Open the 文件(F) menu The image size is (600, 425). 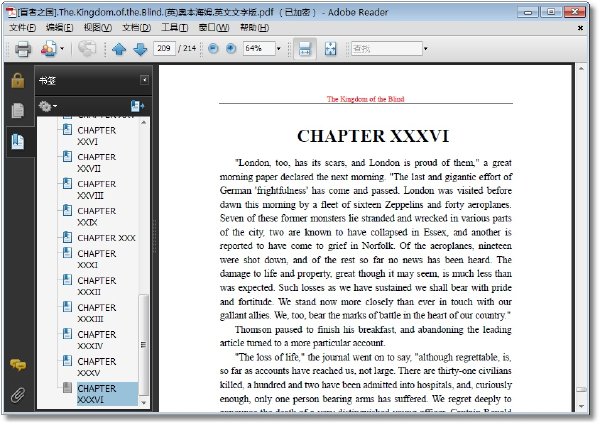[x=22, y=28]
